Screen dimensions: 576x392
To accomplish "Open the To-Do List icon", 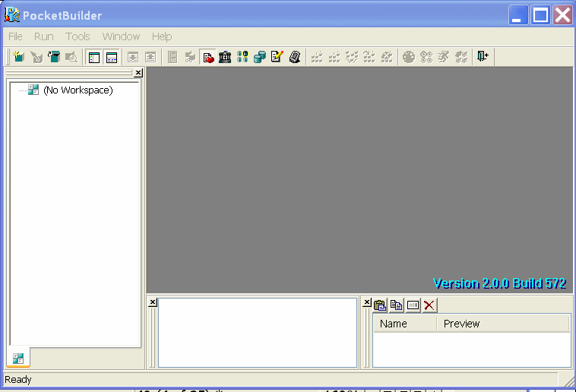I will coord(172,57).
